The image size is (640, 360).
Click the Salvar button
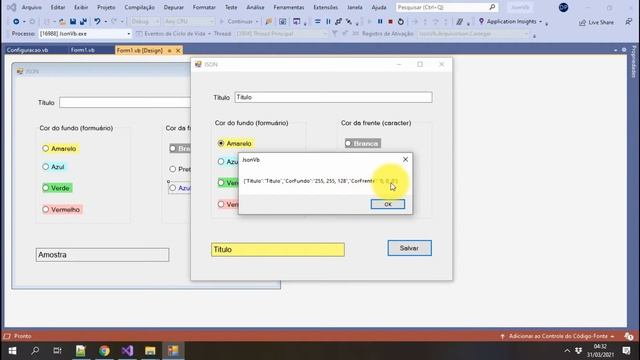pos(409,248)
